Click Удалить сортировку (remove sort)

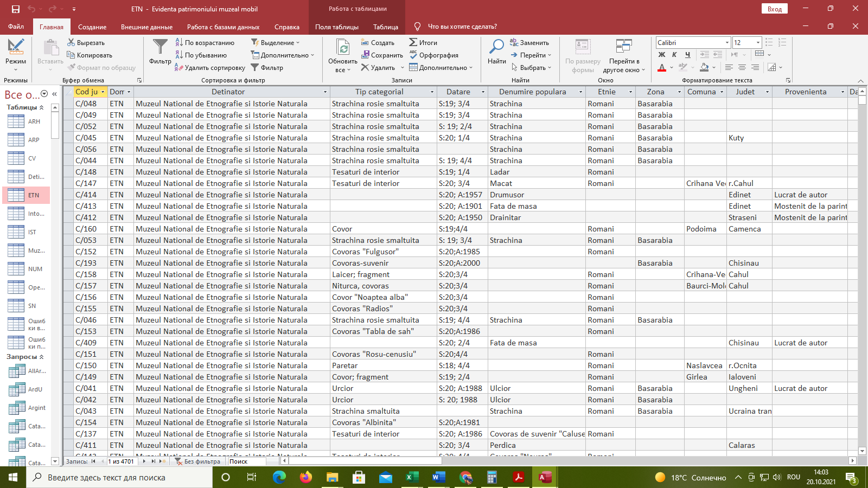coord(210,67)
